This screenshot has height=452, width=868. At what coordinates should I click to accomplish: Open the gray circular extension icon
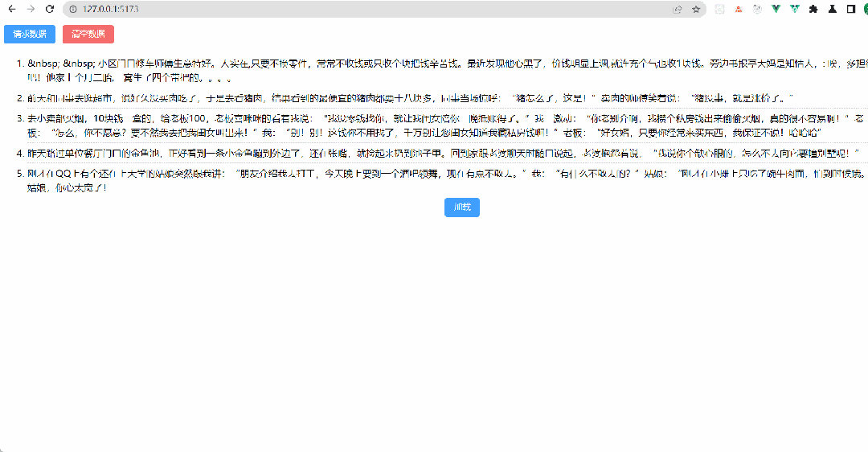pyautogui.click(x=757, y=9)
